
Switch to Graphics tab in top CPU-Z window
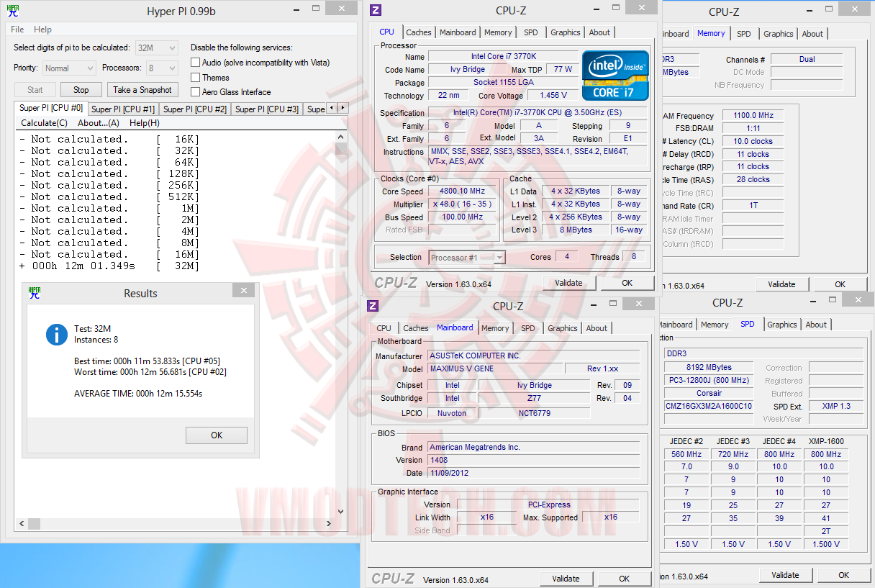point(566,32)
